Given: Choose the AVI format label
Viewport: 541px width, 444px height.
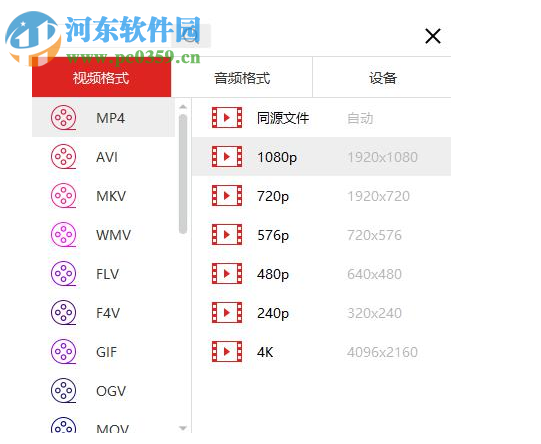Looking at the screenshot, I should [x=107, y=157].
